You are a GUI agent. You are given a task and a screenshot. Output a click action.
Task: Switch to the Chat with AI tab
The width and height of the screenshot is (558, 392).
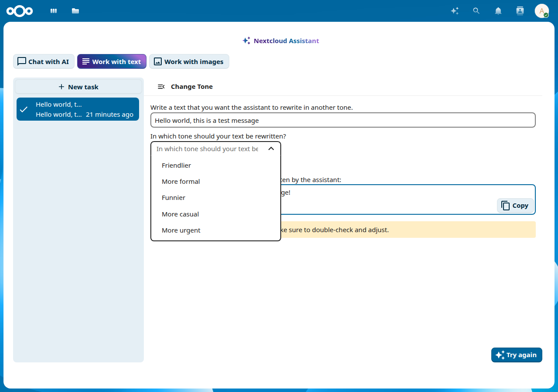coord(43,61)
